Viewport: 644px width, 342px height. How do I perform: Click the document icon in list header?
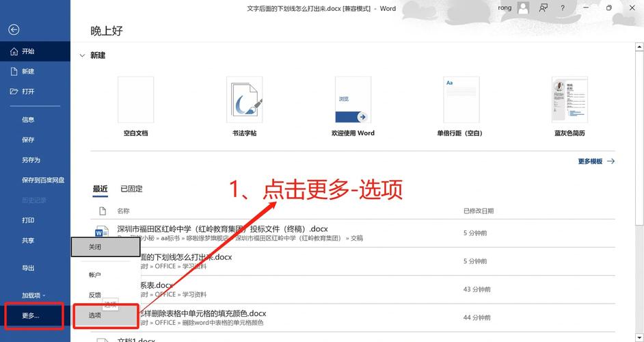[x=103, y=211]
